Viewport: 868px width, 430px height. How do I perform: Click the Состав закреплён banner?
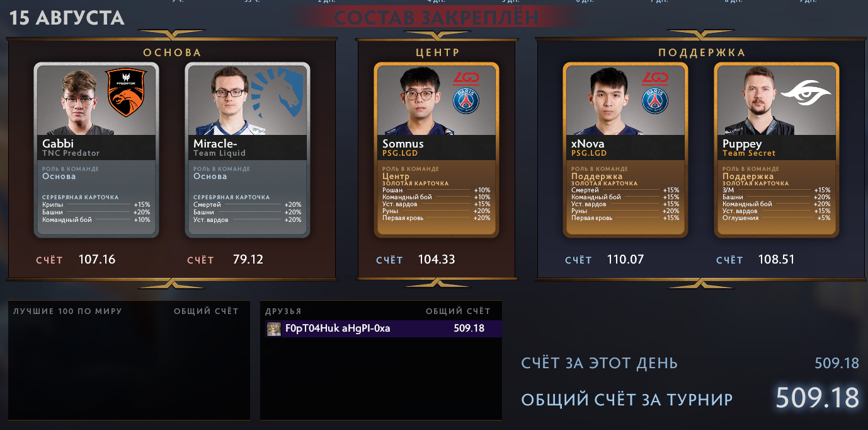(436, 18)
